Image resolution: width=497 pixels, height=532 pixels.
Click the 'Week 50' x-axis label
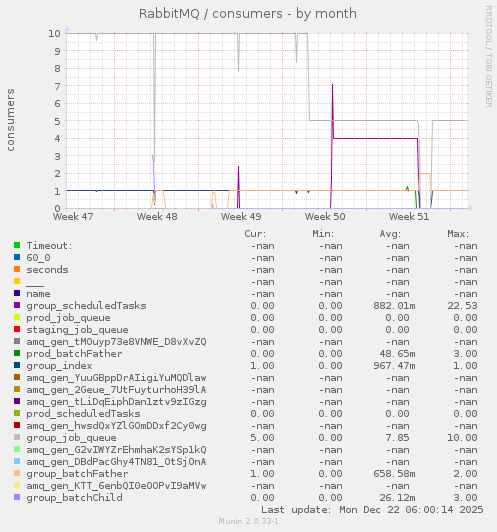325,216
